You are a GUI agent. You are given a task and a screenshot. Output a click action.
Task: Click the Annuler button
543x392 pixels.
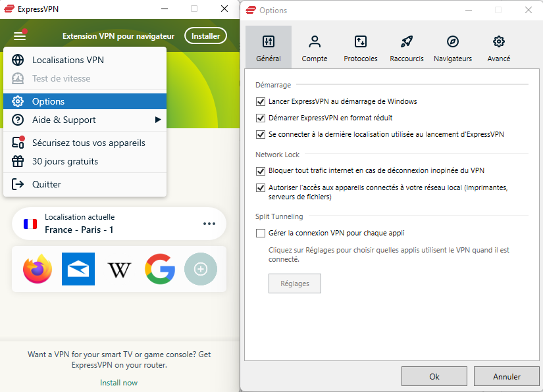[507, 376]
